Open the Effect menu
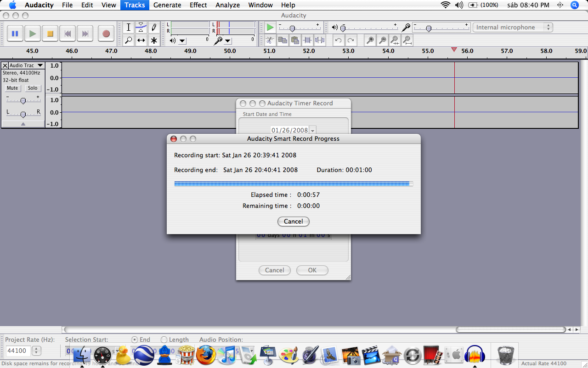The height and width of the screenshot is (368, 588). click(x=198, y=5)
